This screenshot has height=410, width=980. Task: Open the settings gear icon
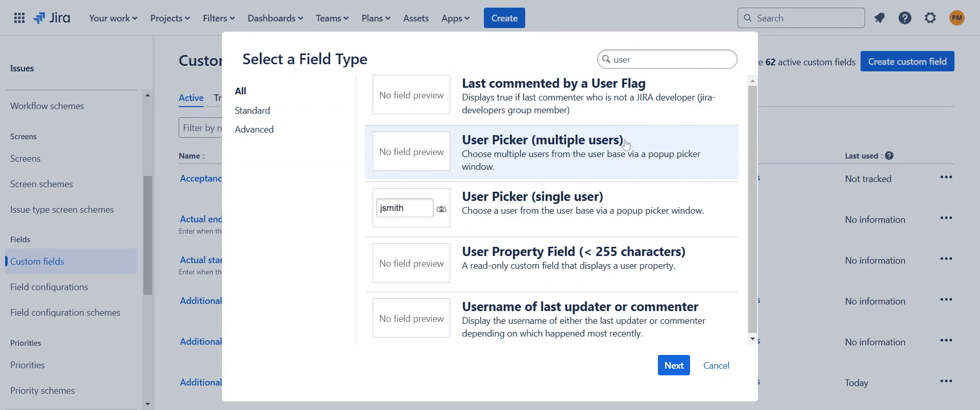click(x=930, y=18)
